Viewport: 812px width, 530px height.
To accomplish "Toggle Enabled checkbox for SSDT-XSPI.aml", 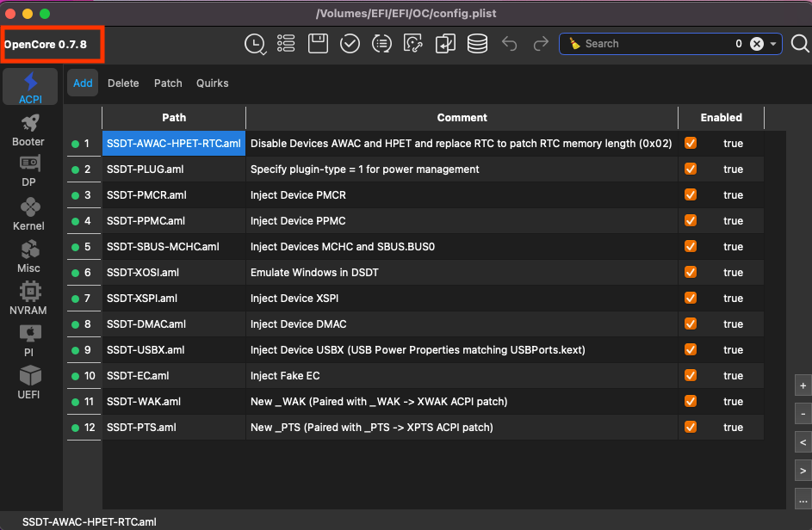I will [691, 298].
